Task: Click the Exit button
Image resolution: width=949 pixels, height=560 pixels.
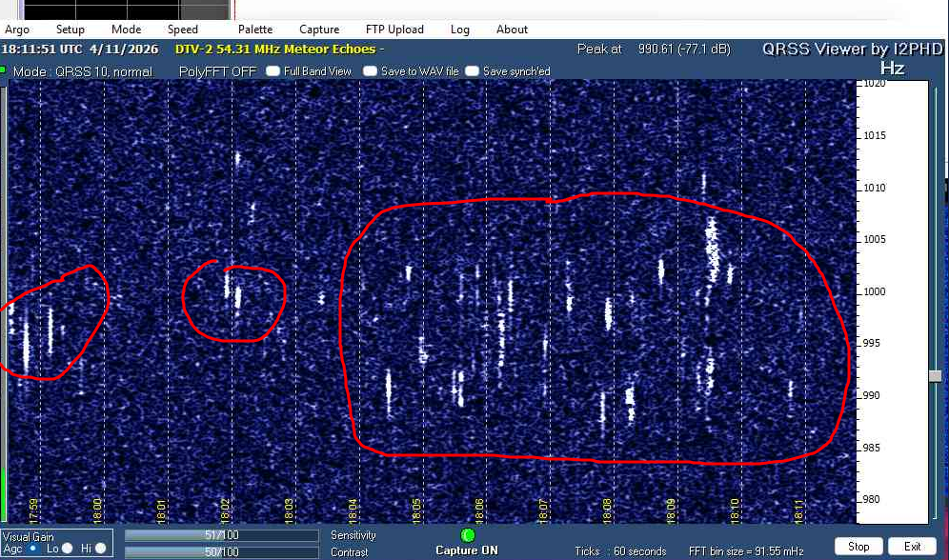Action: [912, 547]
